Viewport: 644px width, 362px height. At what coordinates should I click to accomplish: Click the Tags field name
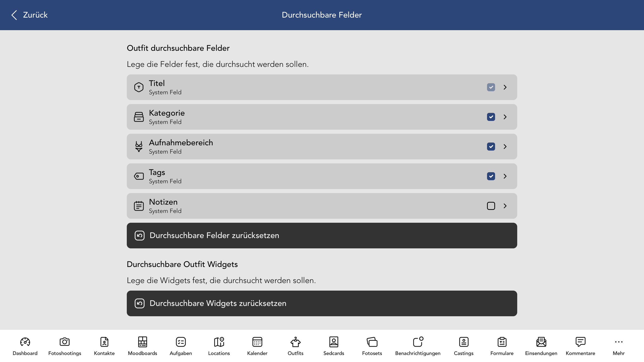[x=157, y=172]
